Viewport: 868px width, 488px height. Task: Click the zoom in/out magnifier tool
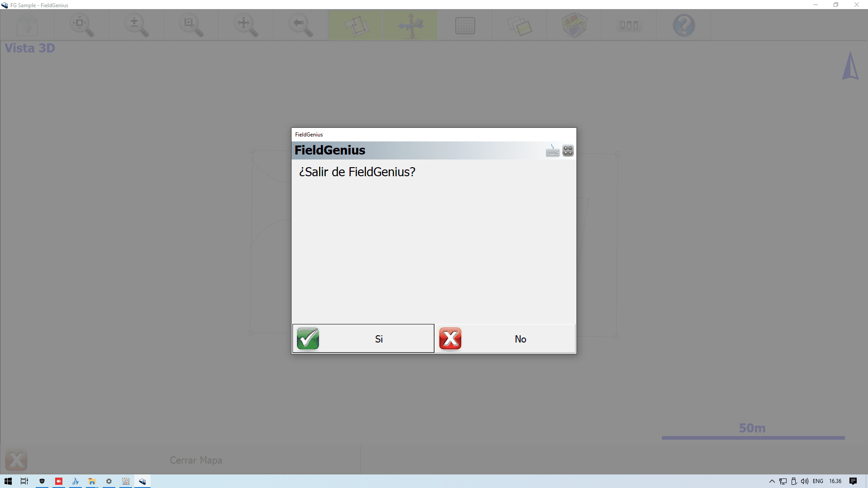point(137,25)
